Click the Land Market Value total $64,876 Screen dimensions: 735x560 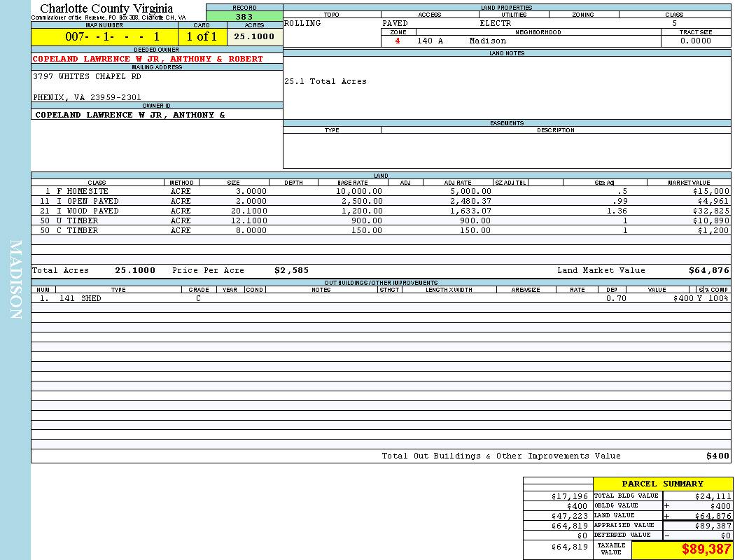point(708,270)
